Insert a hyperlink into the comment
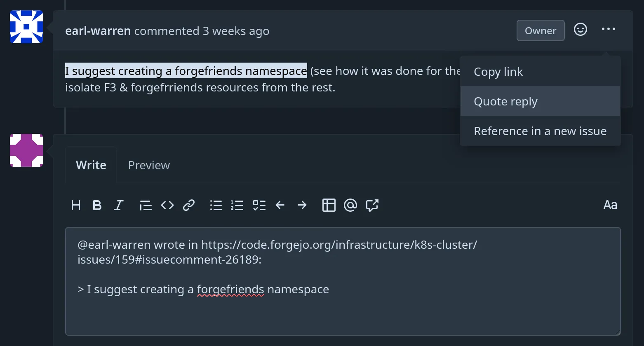 [189, 205]
